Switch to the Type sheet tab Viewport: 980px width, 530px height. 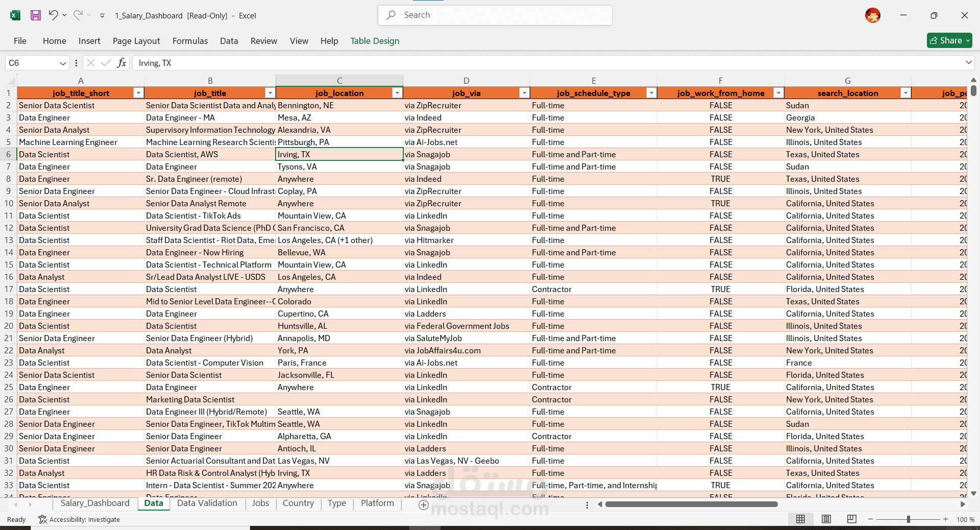pos(337,503)
